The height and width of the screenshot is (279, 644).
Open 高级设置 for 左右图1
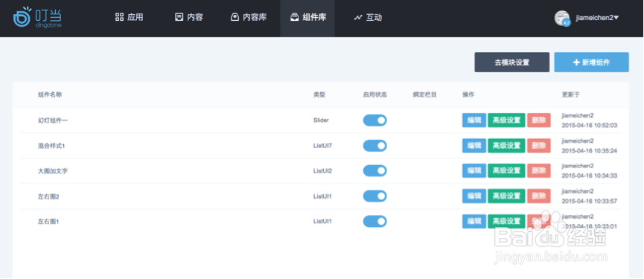point(506,222)
